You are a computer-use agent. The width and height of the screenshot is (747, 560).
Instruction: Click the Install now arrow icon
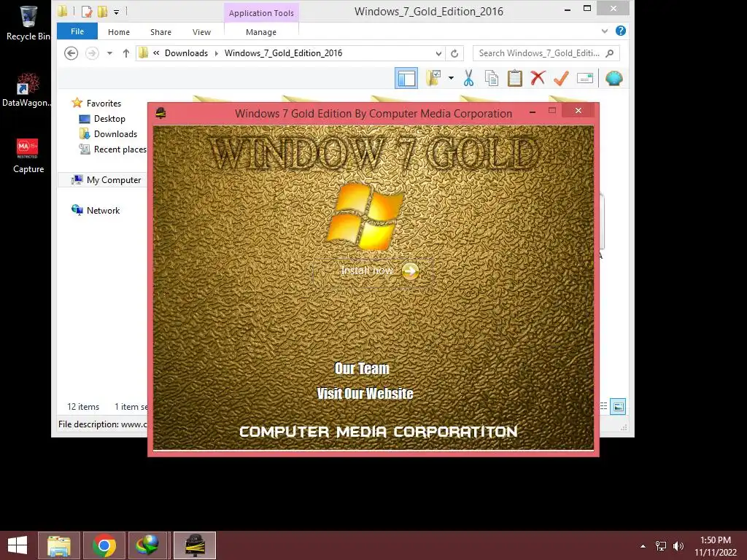[410, 271]
